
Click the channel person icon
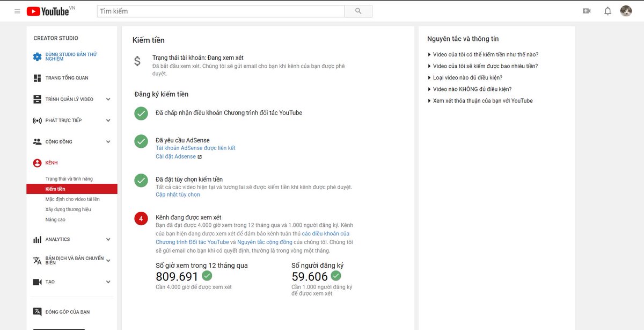37,163
